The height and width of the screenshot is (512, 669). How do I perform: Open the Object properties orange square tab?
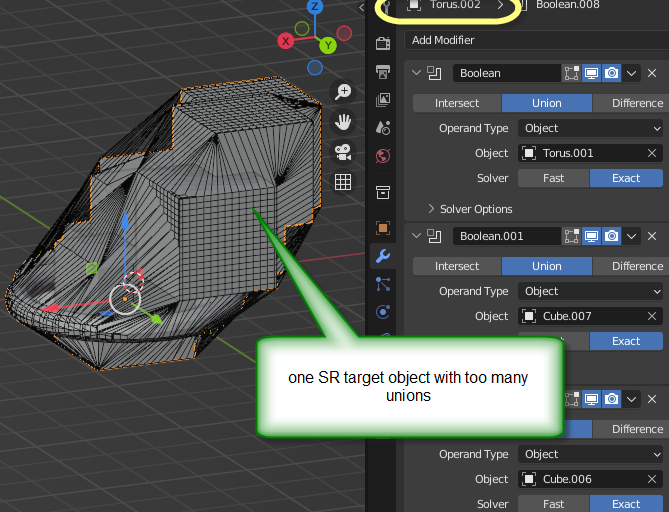point(383,228)
